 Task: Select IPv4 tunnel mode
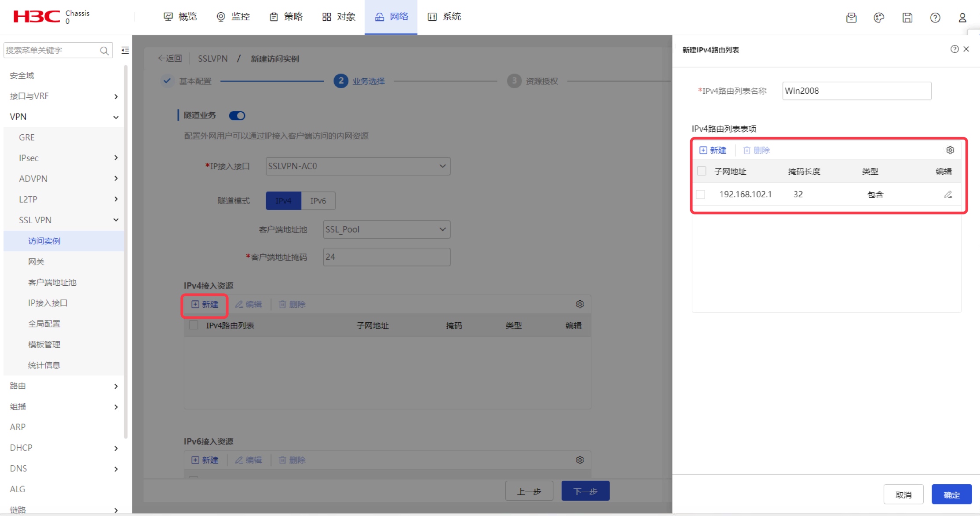click(283, 201)
